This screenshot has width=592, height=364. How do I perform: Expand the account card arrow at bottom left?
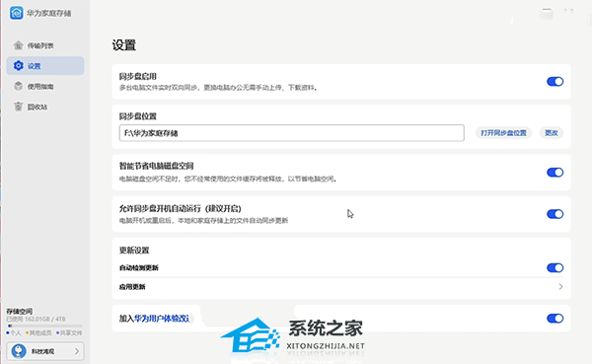coord(77,351)
